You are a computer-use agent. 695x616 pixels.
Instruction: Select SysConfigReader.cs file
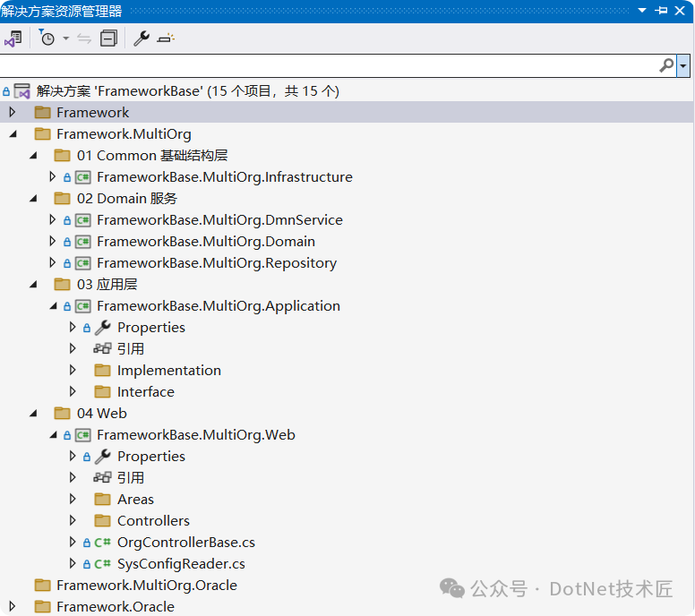coord(181,564)
